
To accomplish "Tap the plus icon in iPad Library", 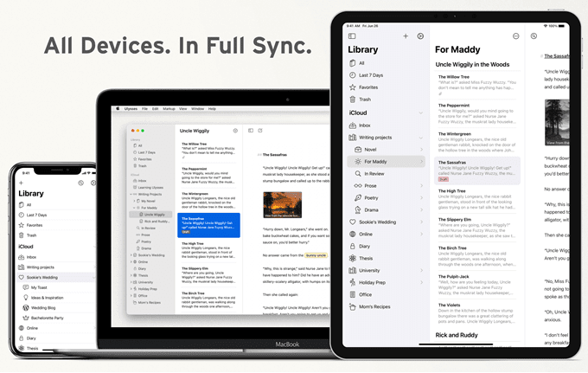I will tap(406, 36).
